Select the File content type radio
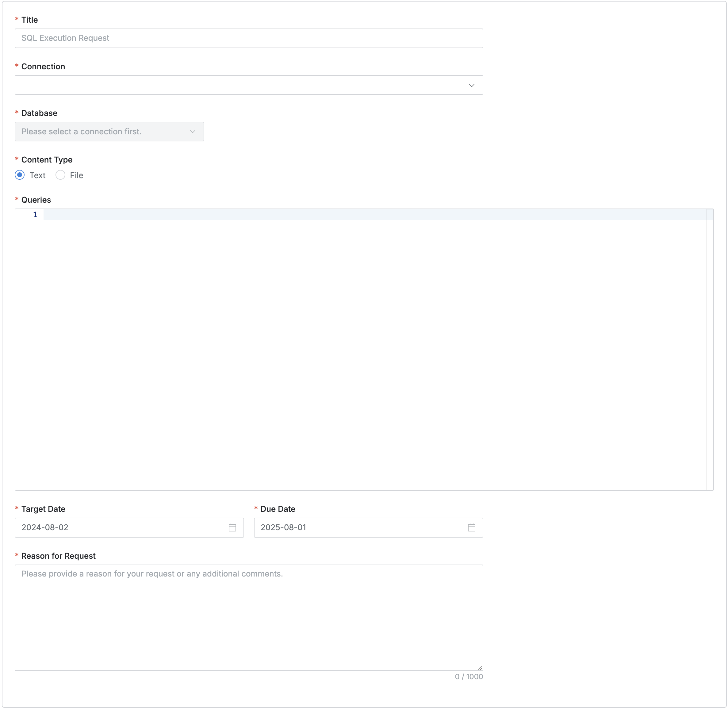The image size is (728, 709). [x=60, y=175]
